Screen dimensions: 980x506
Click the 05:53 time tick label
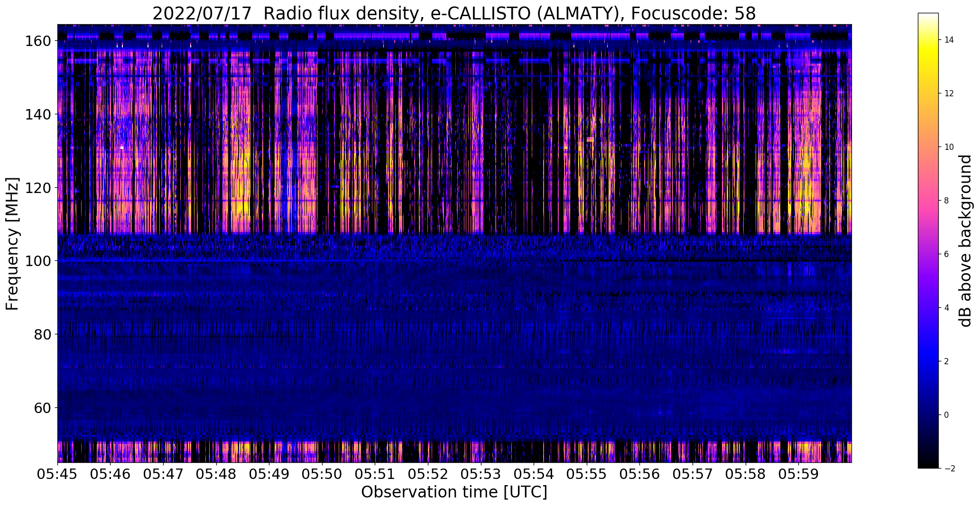tap(481, 474)
